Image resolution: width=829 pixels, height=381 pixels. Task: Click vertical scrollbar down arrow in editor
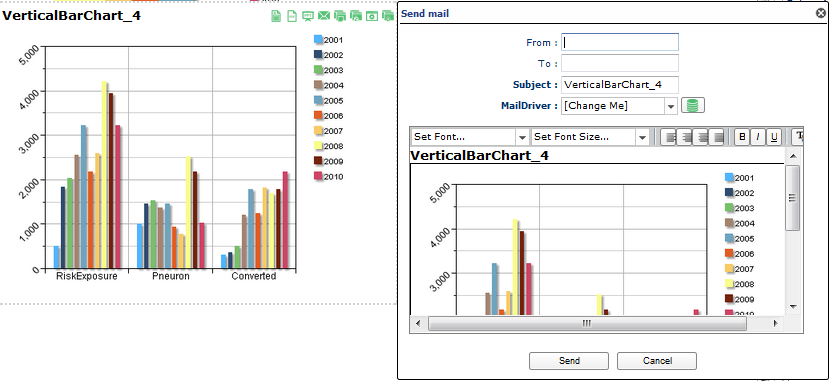tap(793, 306)
